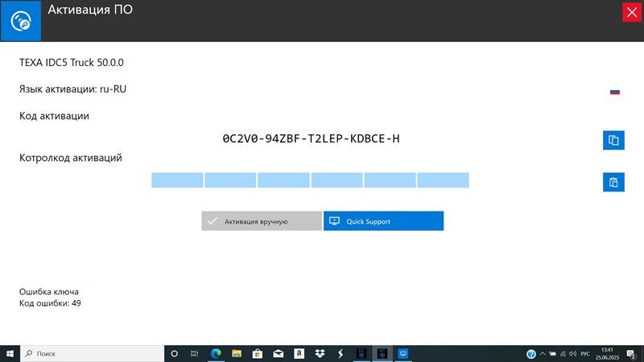Switch the РУС input language indicator
This screenshot has height=362, width=644.
coord(585,354)
